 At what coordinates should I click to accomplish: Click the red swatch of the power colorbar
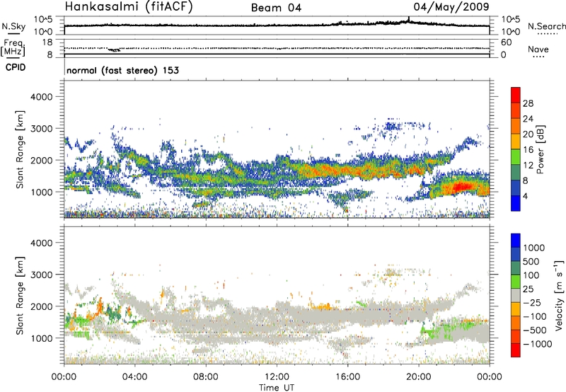tap(516, 95)
